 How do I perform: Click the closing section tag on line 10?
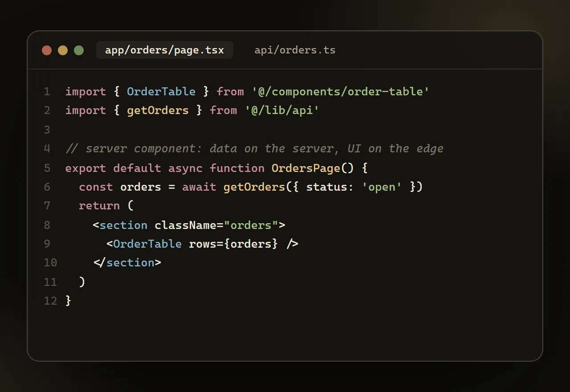point(127,263)
